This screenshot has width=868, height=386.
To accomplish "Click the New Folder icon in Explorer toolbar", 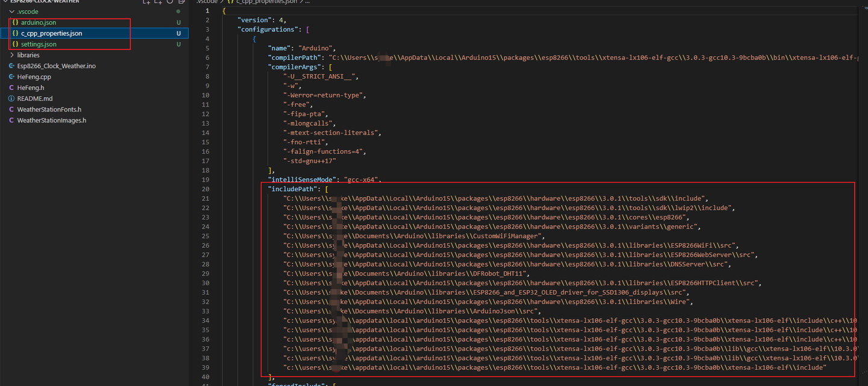I will coord(156,2).
